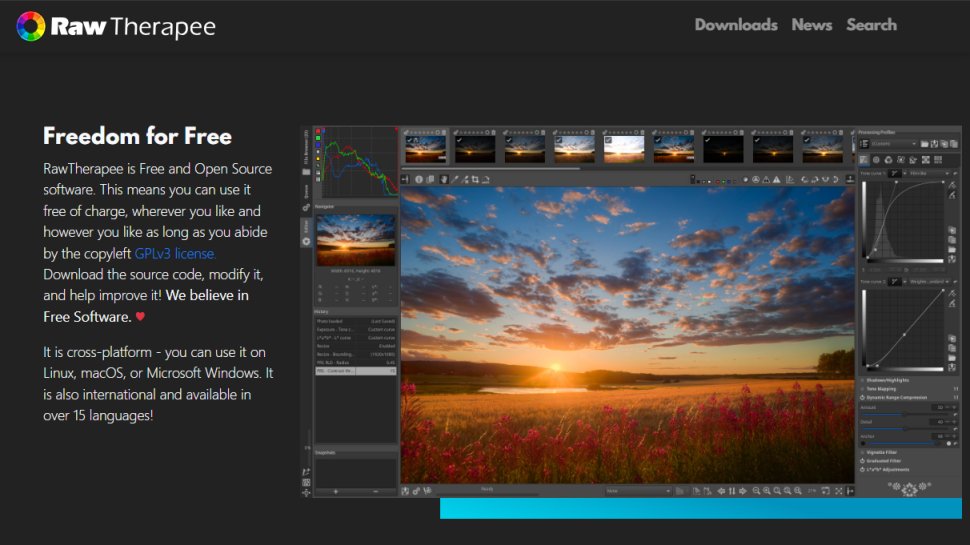Enable the L*a*b* Adjustments tool
Image resolution: width=970 pixels, height=545 pixels.
(862, 470)
